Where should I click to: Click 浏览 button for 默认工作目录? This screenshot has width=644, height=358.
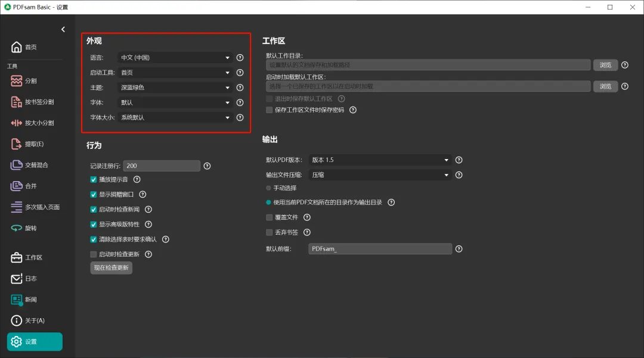click(x=605, y=65)
